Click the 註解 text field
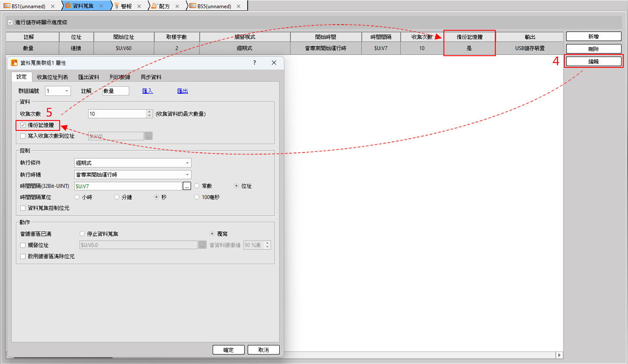The width and height of the screenshot is (628, 364). (115, 91)
